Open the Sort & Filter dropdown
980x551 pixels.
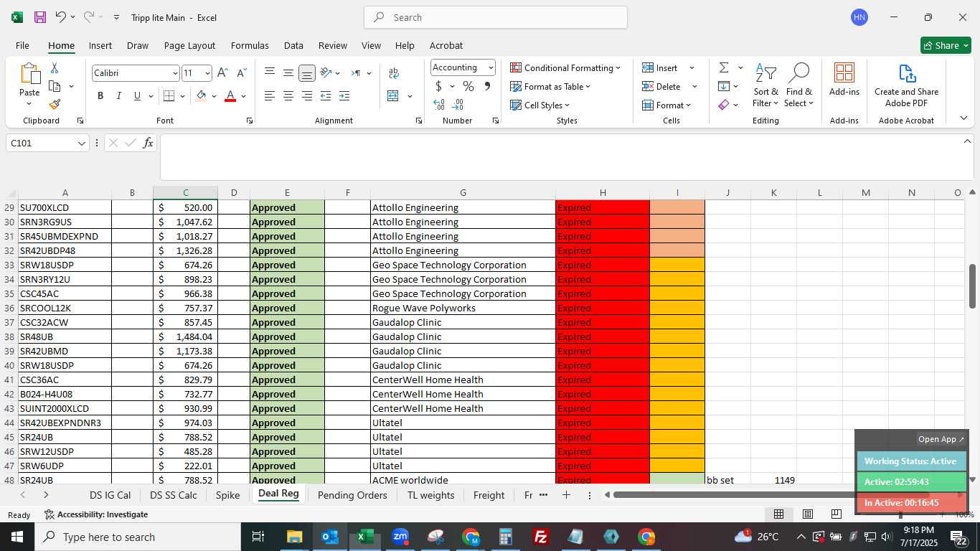click(x=766, y=85)
